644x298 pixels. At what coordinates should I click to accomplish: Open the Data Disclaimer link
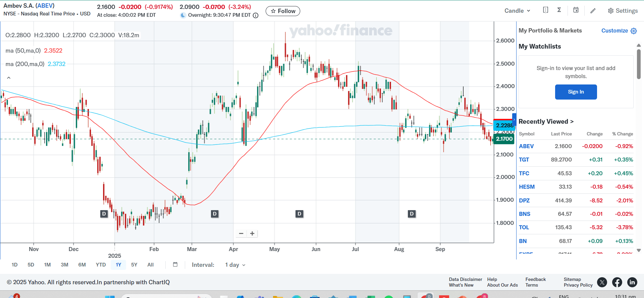coord(465,279)
